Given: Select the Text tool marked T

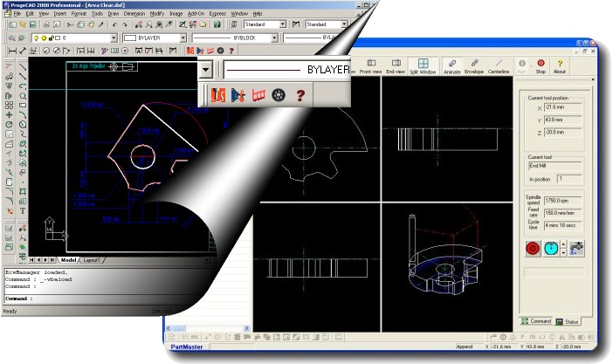Looking at the screenshot, I should [23, 210].
